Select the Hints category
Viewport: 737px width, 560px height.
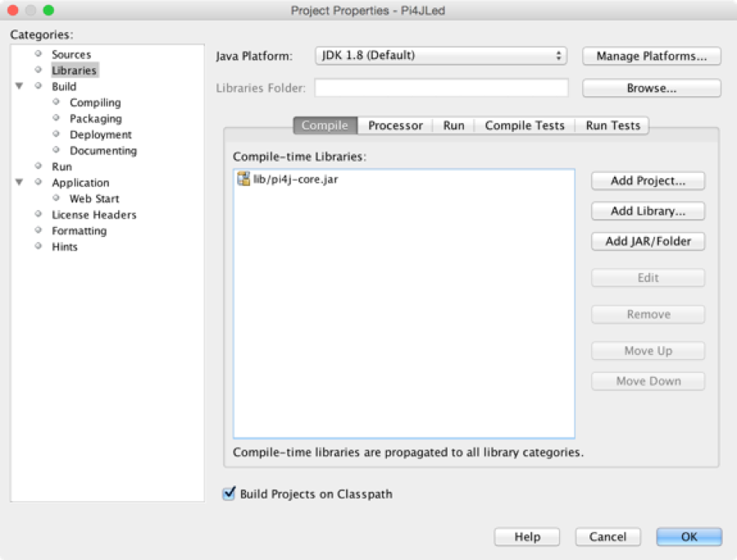pyautogui.click(x=65, y=247)
